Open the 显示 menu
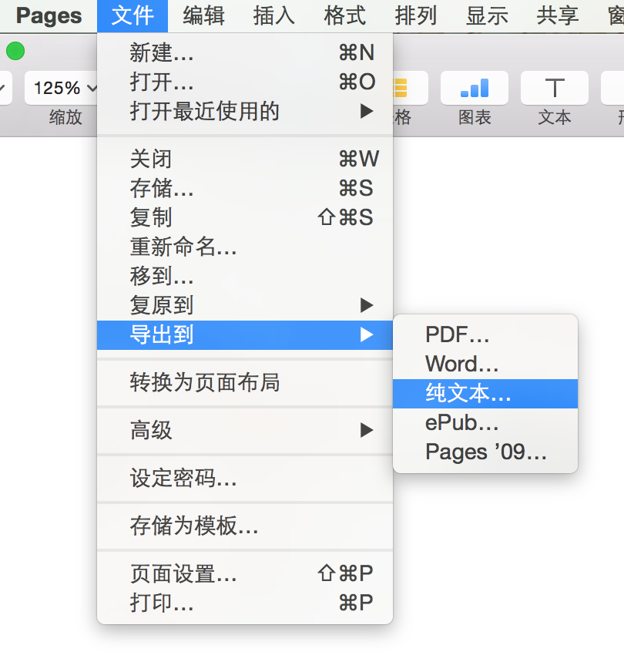 pyautogui.click(x=487, y=16)
